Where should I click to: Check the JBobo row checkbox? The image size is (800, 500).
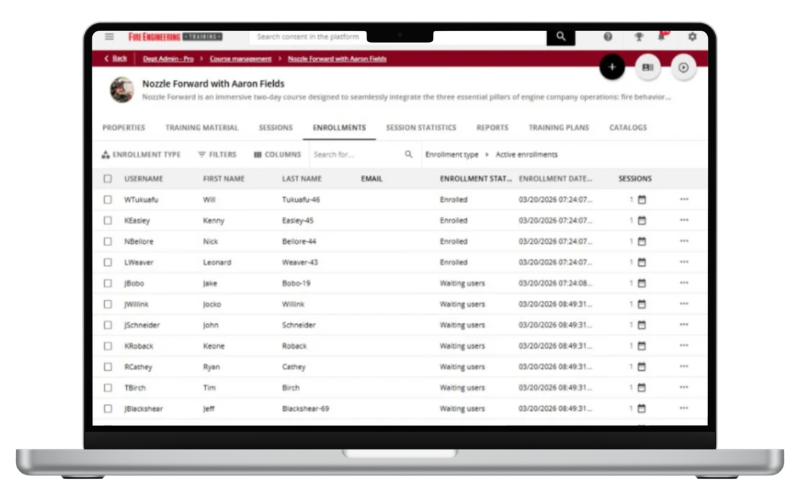[x=108, y=283]
